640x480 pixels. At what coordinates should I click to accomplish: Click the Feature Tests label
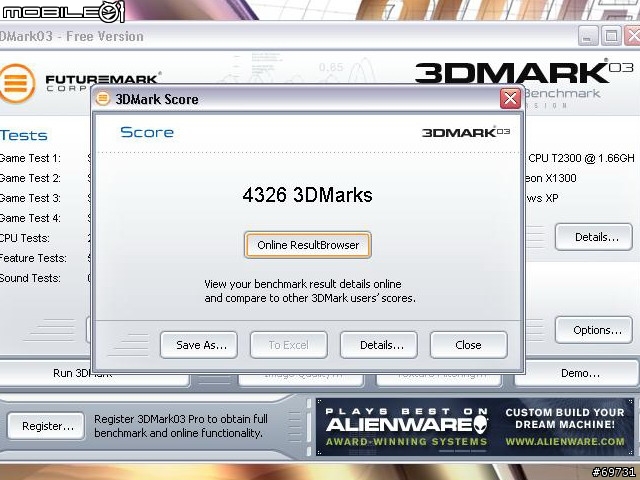click(x=33, y=258)
